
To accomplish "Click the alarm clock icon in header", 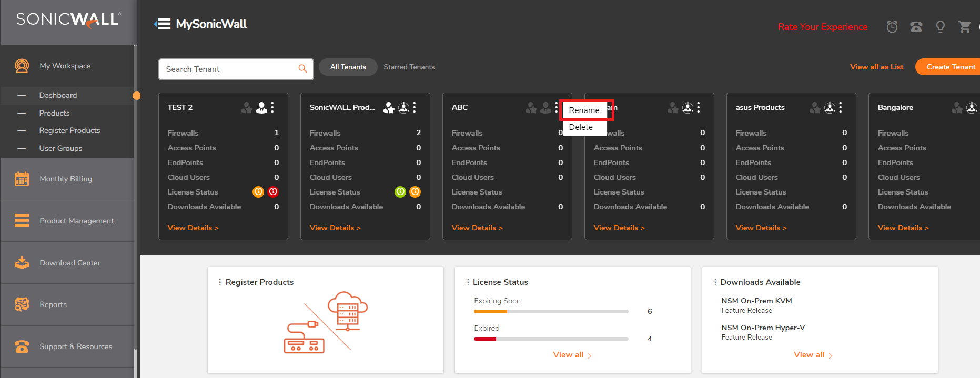I will tap(892, 27).
